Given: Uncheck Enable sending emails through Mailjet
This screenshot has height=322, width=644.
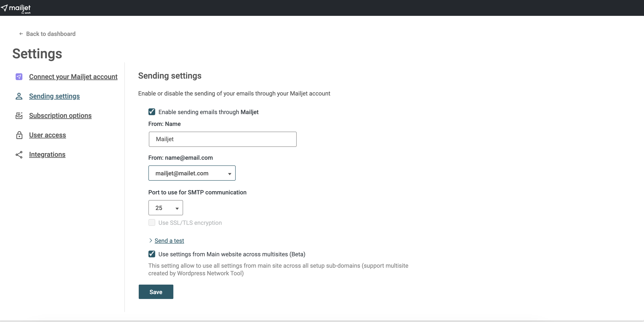Looking at the screenshot, I should point(152,112).
